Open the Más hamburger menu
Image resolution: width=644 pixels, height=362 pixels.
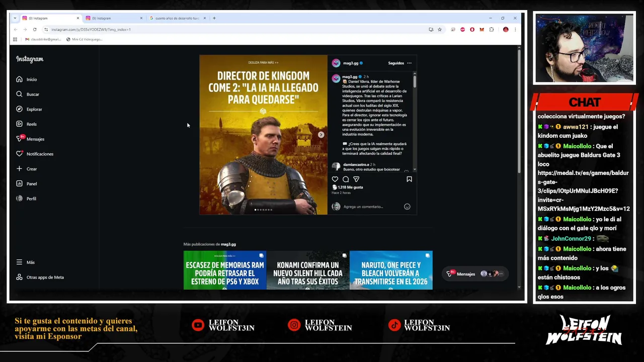click(x=25, y=262)
